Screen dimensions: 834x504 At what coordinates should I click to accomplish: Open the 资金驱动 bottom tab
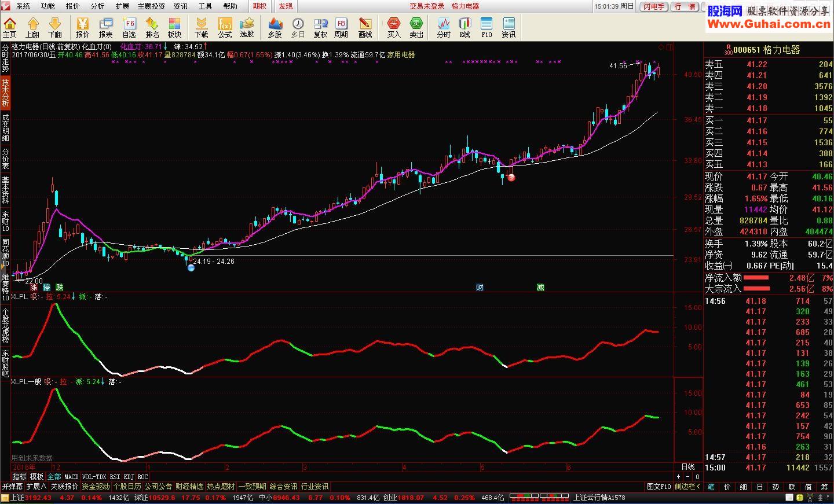[96, 487]
